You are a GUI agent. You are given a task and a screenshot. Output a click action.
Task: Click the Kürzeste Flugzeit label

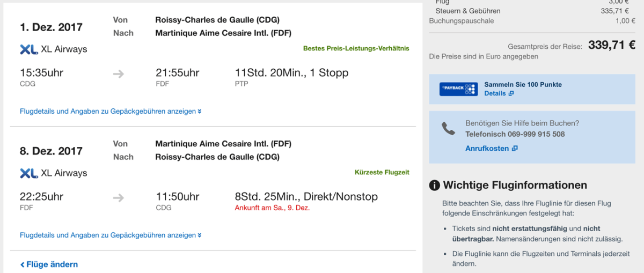(382, 173)
